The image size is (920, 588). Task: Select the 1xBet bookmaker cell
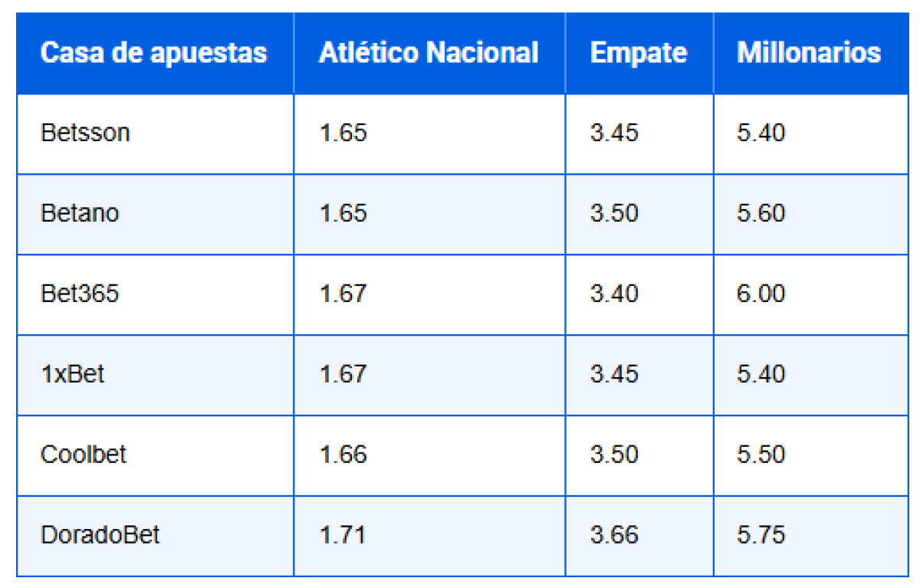click(x=73, y=374)
